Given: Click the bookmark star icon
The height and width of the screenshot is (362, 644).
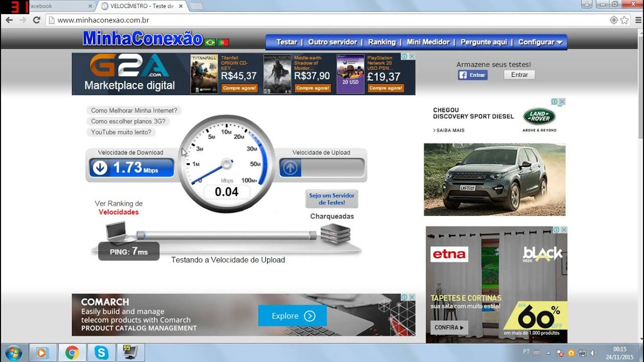Looking at the screenshot, I should [x=624, y=20].
